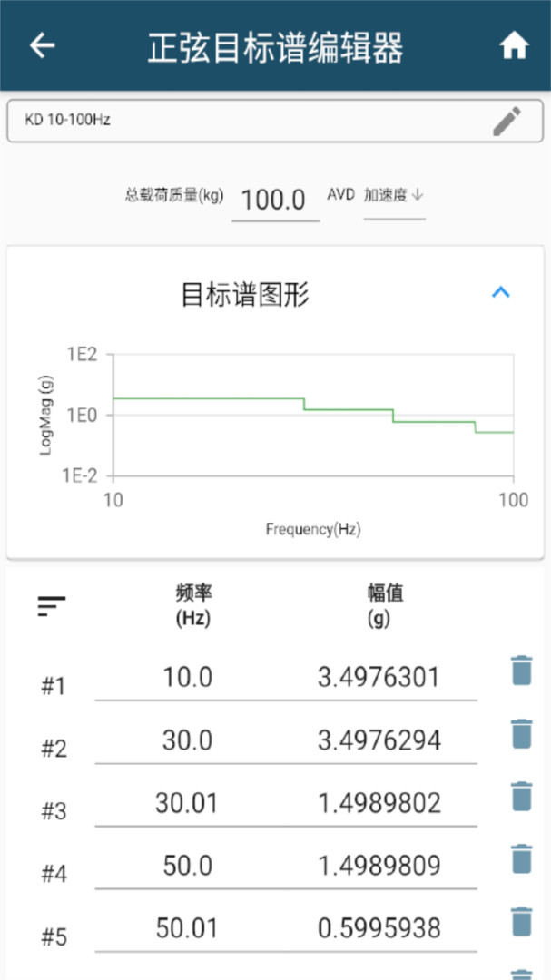Edit frequency 30.0 in row #2
This screenshot has width=551, height=980.
(188, 741)
